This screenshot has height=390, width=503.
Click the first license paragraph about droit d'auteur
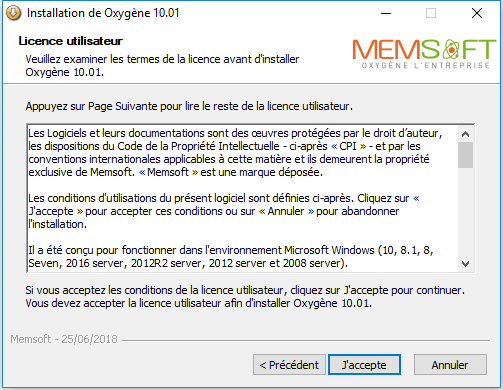[235, 153]
